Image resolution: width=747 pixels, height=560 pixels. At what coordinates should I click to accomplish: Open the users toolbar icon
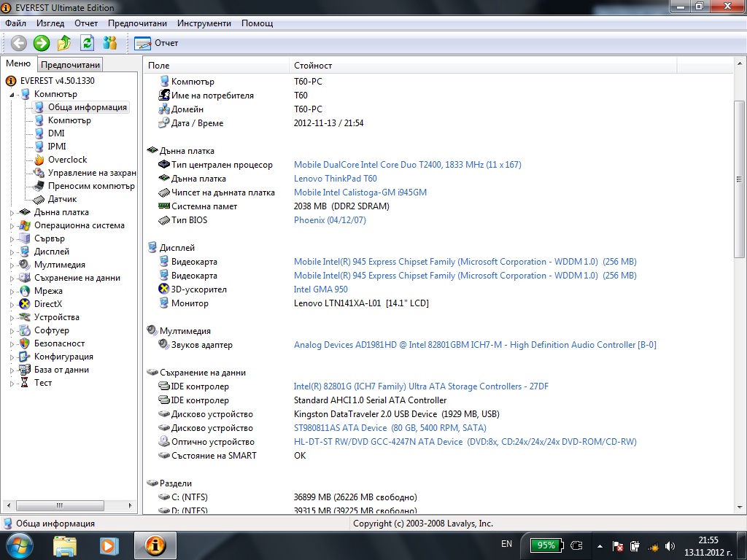[109, 43]
